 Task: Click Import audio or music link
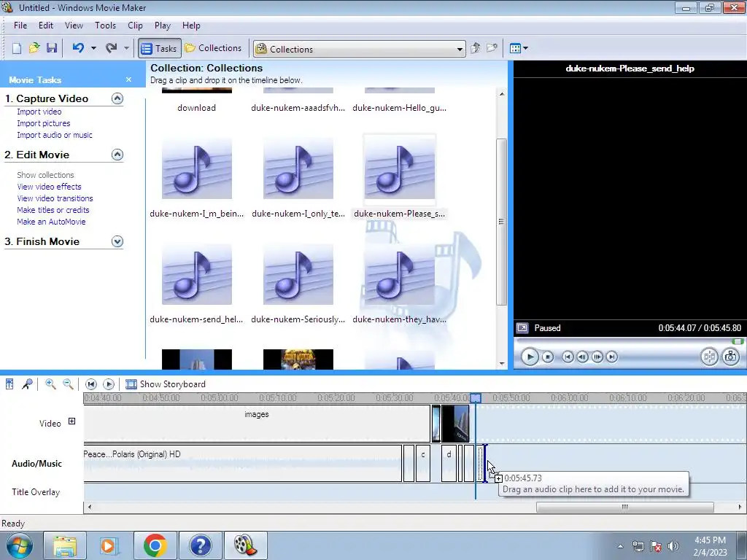(55, 135)
